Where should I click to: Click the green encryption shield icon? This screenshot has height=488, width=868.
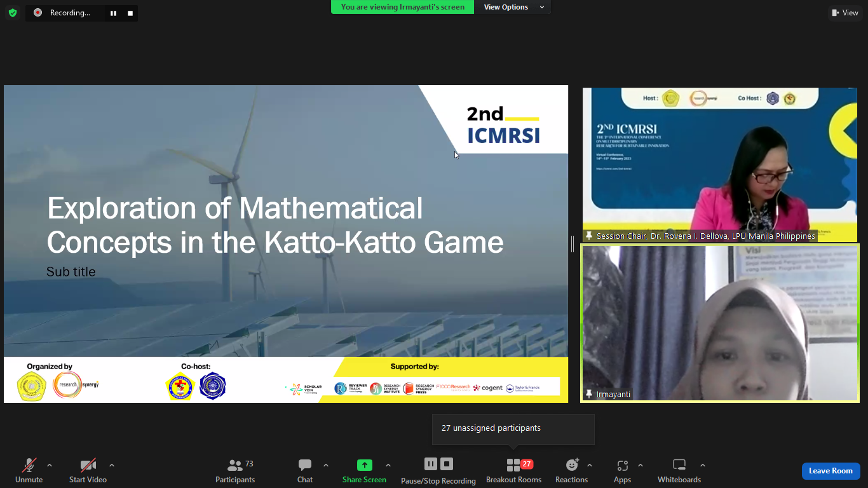13,13
